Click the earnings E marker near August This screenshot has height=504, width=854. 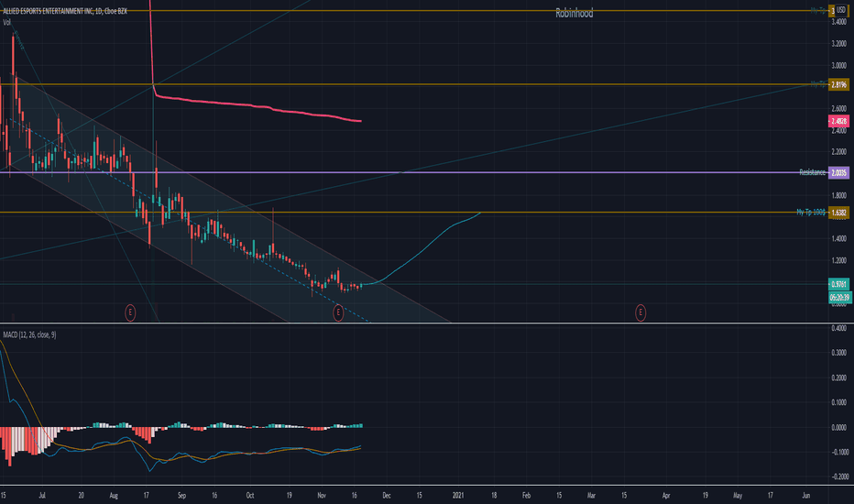[130, 312]
